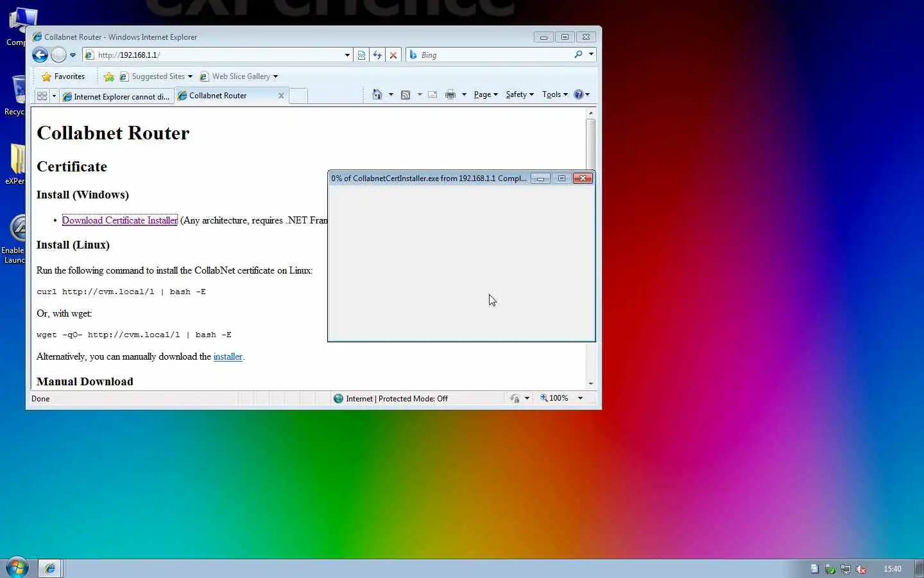This screenshot has height=578, width=924.
Task: Click the Home icon in command bar
Action: (x=377, y=94)
